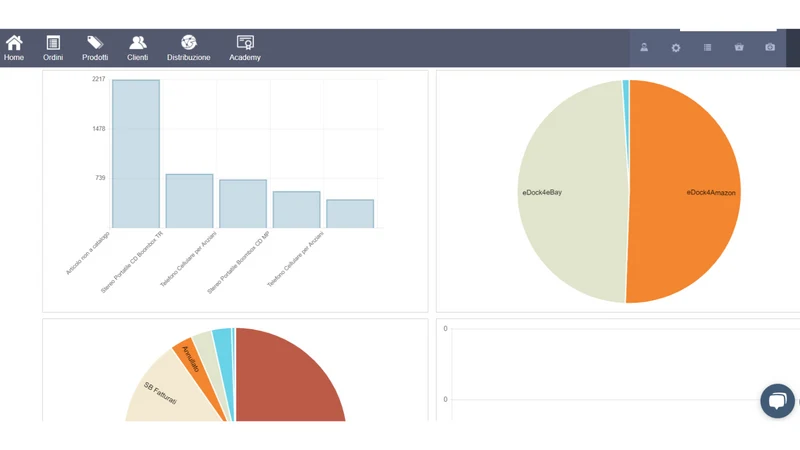Open the shopping basket icon

coord(739,47)
